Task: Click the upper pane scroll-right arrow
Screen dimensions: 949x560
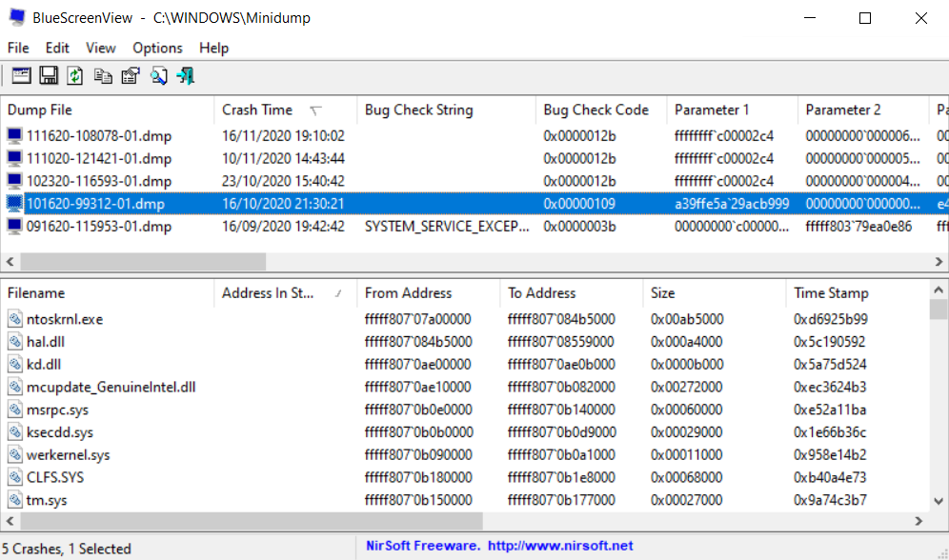Action: click(x=939, y=261)
